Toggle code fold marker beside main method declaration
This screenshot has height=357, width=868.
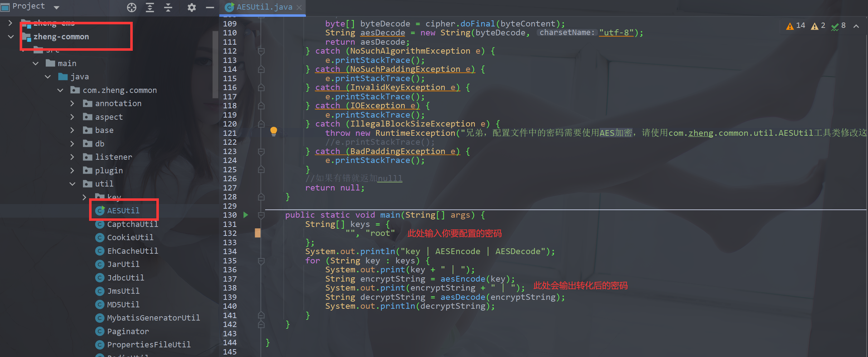(x=261, y=215)
